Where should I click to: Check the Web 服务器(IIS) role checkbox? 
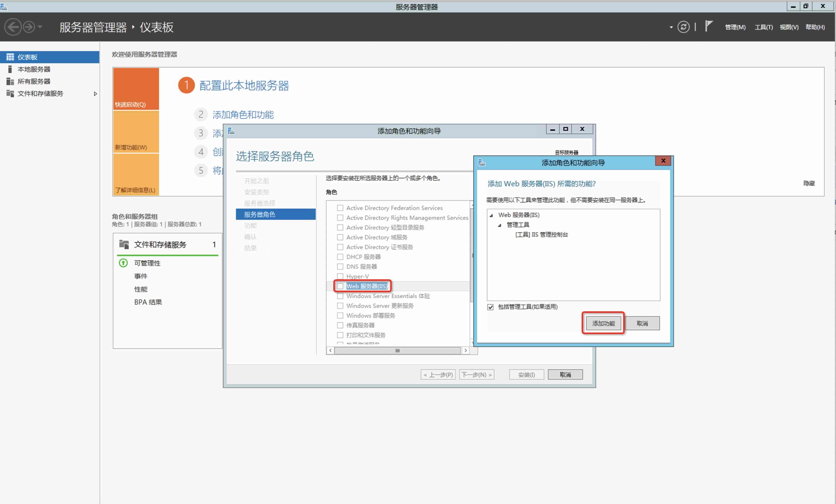[x=340, y=286]
